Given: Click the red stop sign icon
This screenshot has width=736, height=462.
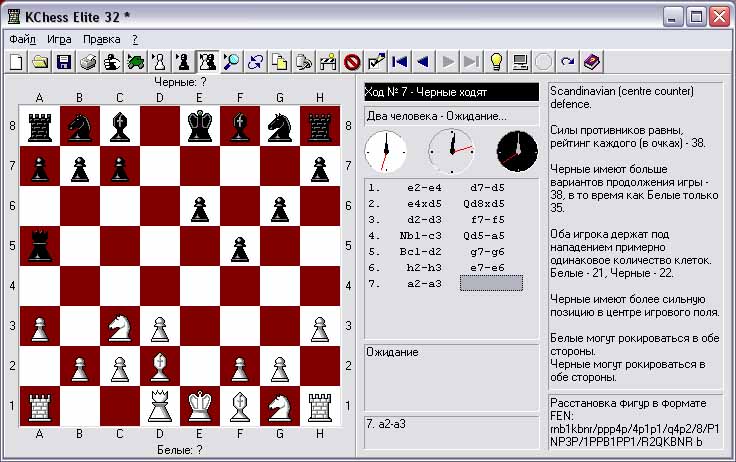Looking at the screenshot, I should [352, 62].
